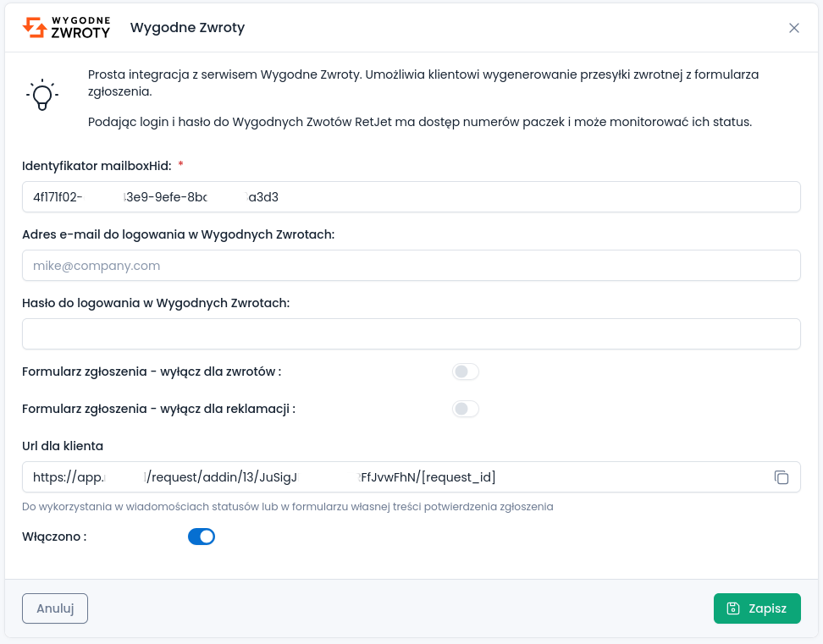Disable the Włączono switch
The width and height of the screenshot is (823, 644).
(x=202, y=537)
